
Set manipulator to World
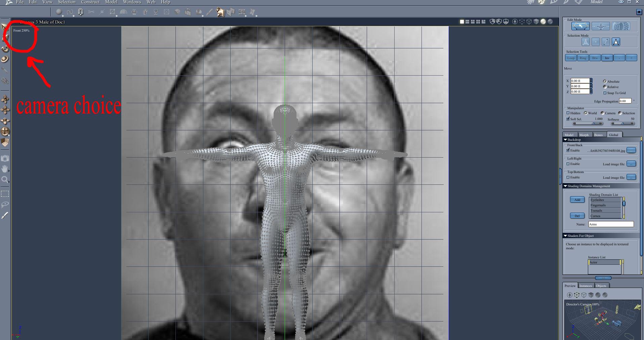coord(586,113)
